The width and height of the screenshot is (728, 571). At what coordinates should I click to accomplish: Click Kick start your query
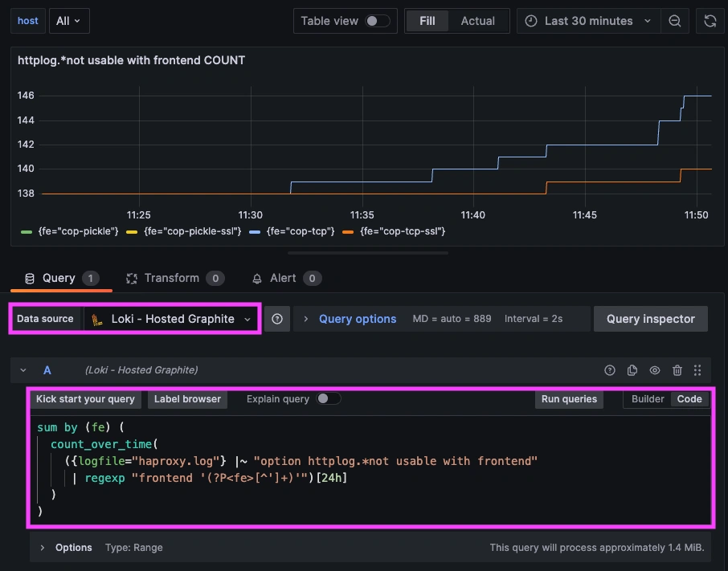click(x=85, y=399)
